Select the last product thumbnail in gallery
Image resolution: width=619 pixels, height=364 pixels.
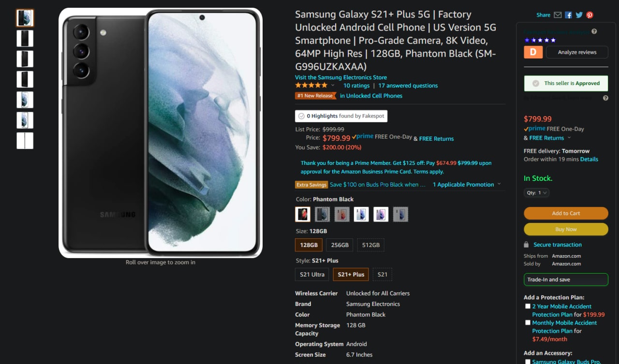click(25, 141)
